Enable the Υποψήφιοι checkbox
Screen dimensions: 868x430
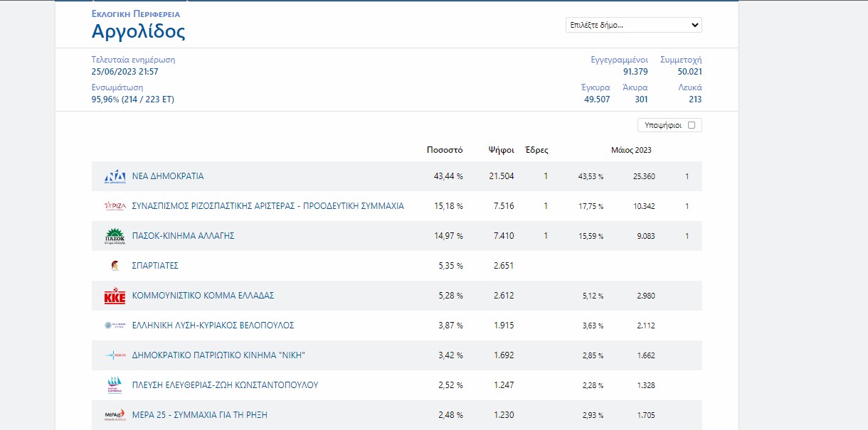pos(692,125)
